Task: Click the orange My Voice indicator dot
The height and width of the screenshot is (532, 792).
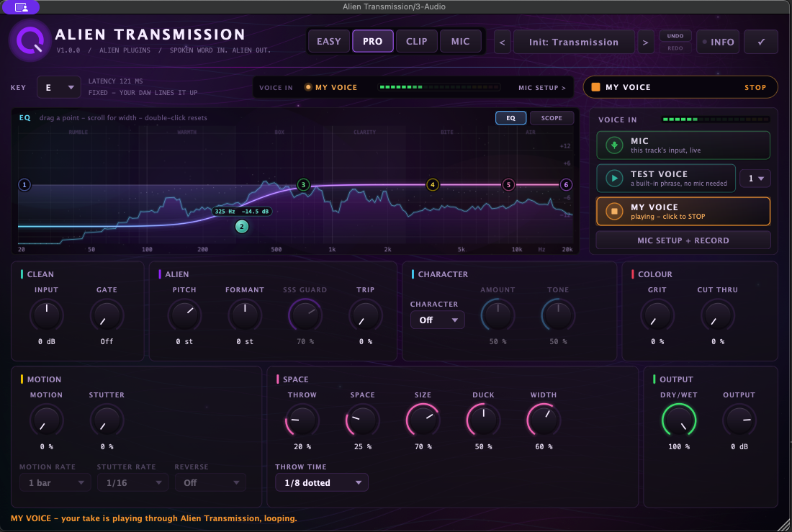Action: 307,87
